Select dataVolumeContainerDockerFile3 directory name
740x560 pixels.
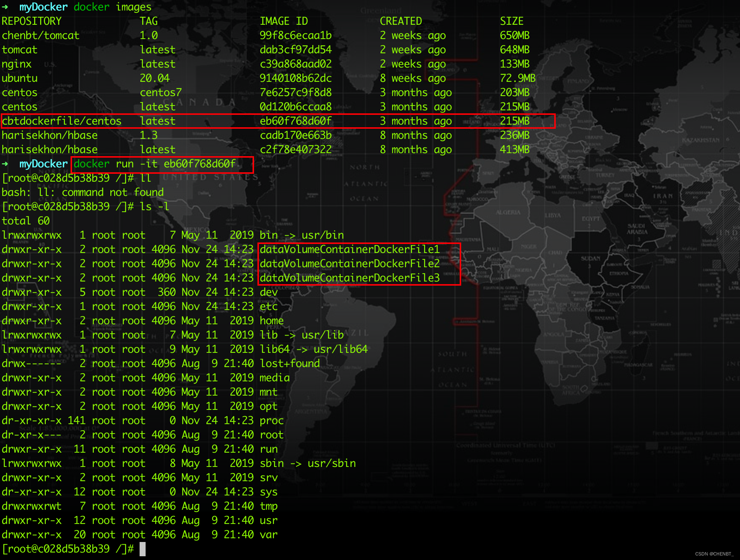(350, 278)
